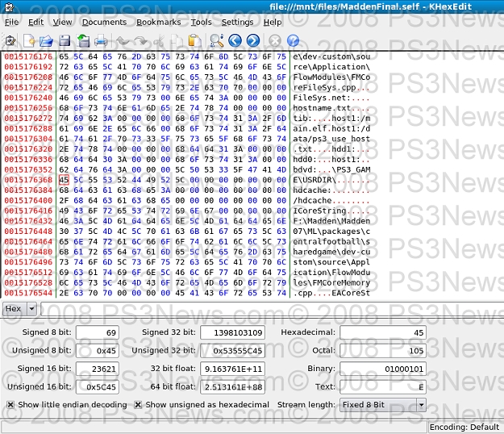Viewport: 504px width, 434px height.
Task: Click the highlighted hex byte 45
Action: click(x=64, y=180)
